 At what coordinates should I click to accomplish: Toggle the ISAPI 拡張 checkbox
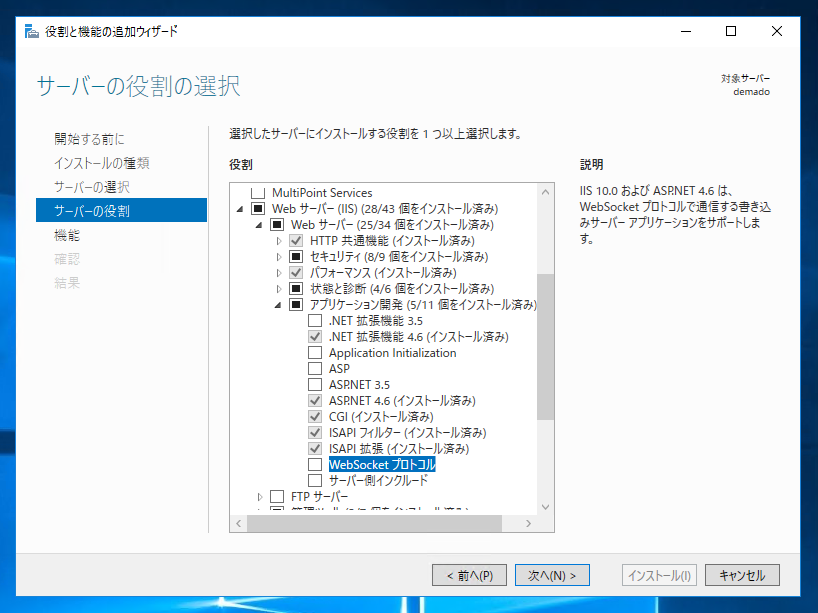click(x=315, y=448)
